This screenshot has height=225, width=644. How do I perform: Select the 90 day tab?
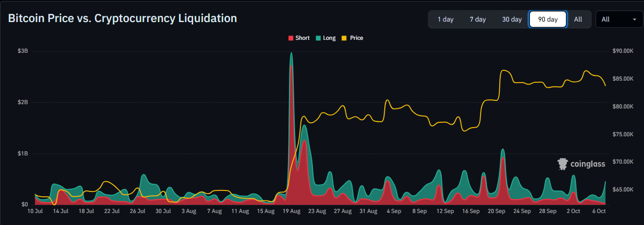[548, 19]
